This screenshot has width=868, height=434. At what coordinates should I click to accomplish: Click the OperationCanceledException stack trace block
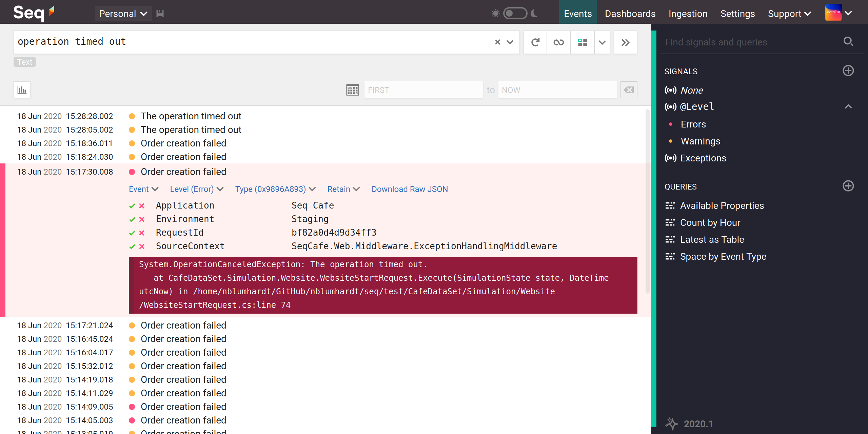click(x=383, y=285)
